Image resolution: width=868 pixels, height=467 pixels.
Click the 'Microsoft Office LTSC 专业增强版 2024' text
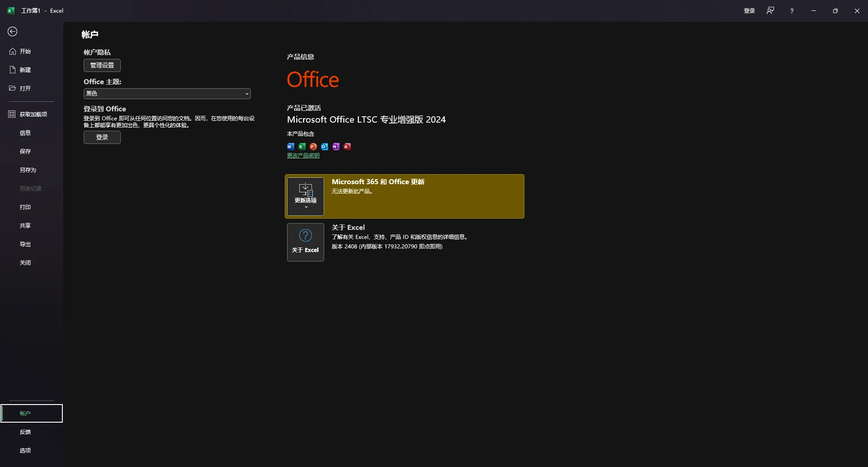point(366,119)
